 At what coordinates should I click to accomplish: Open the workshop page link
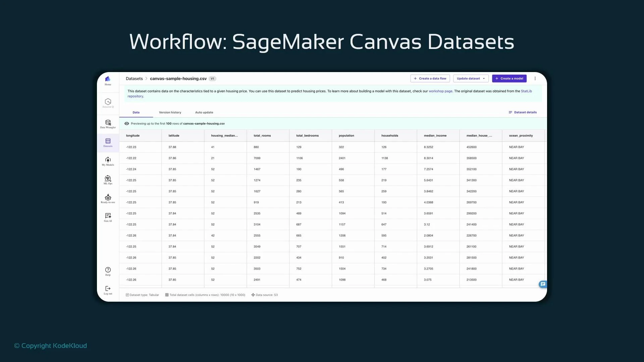coord(440,91)
